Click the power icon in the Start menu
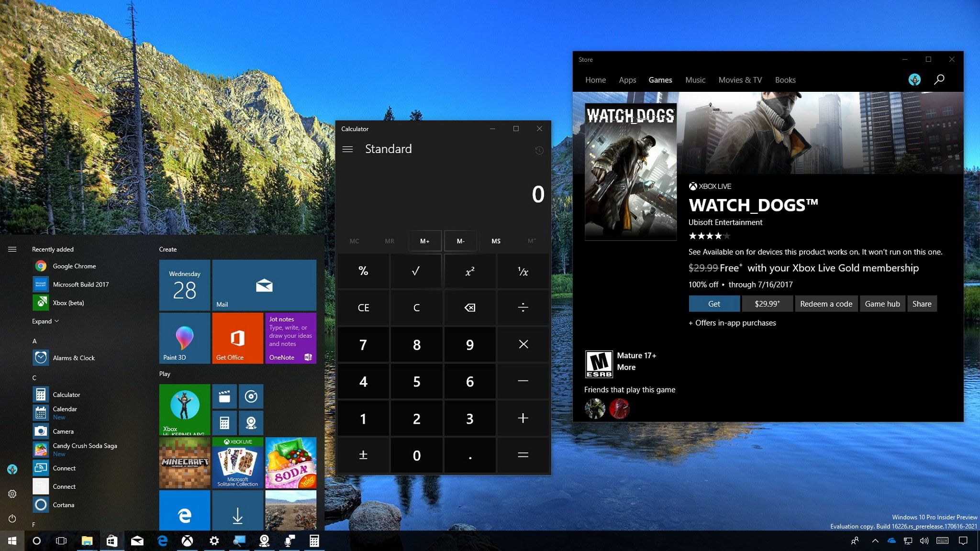 pos(12,518)
